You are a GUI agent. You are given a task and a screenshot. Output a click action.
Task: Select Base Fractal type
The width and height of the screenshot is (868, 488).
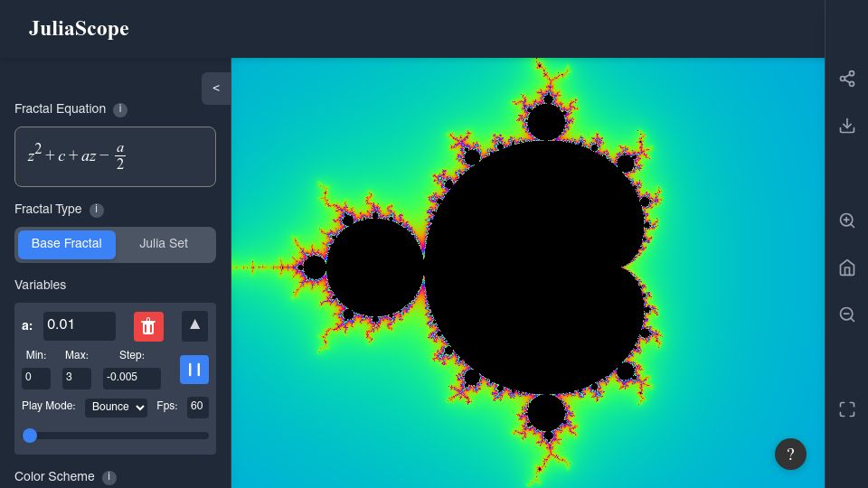coord(66,244)
